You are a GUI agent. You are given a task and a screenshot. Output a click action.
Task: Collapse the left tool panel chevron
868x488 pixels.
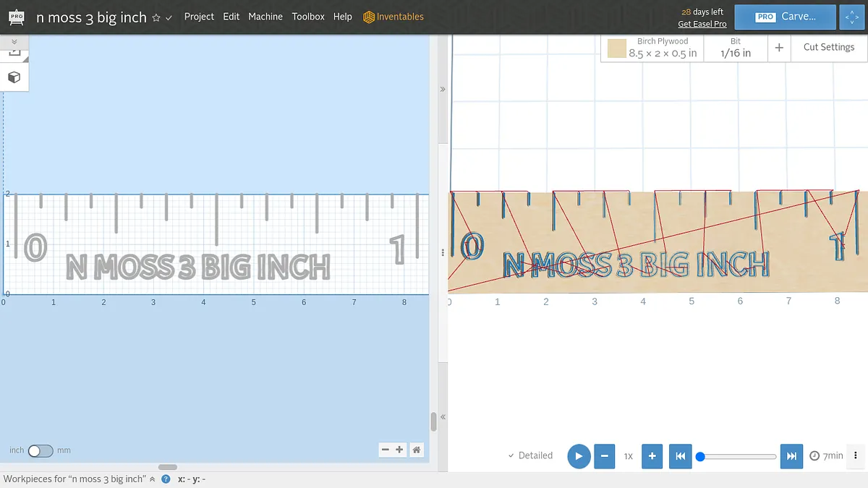[14, 42]
